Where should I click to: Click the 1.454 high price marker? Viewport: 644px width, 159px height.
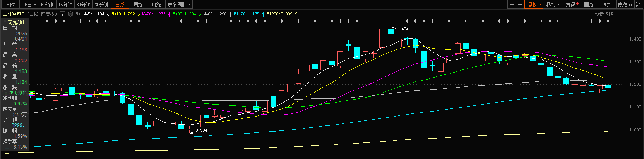click(402, 29)
